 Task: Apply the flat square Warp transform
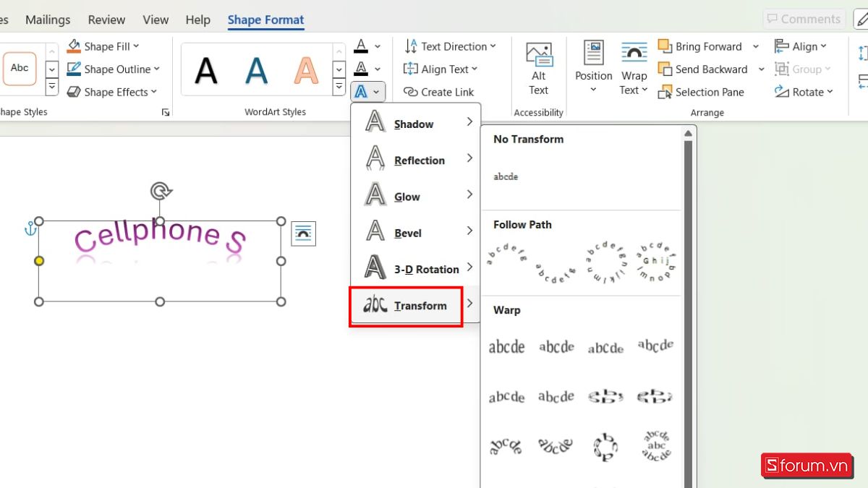tap(506, 347)
